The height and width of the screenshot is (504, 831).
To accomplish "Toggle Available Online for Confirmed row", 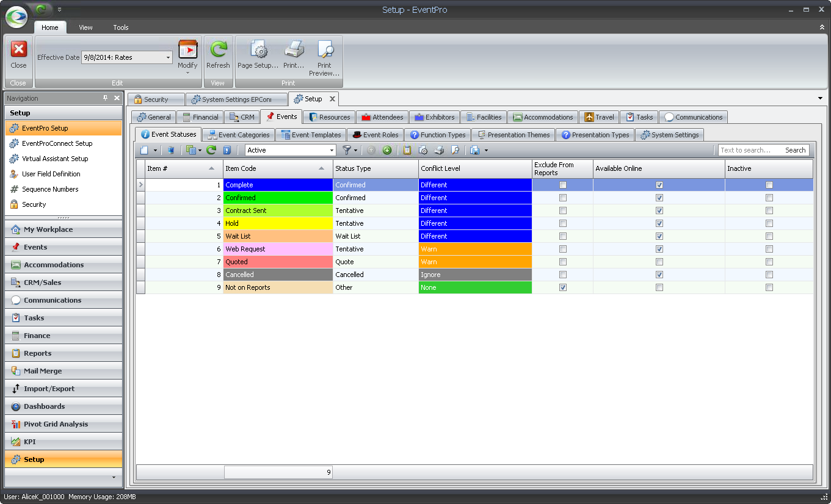I will click(659, 198).
